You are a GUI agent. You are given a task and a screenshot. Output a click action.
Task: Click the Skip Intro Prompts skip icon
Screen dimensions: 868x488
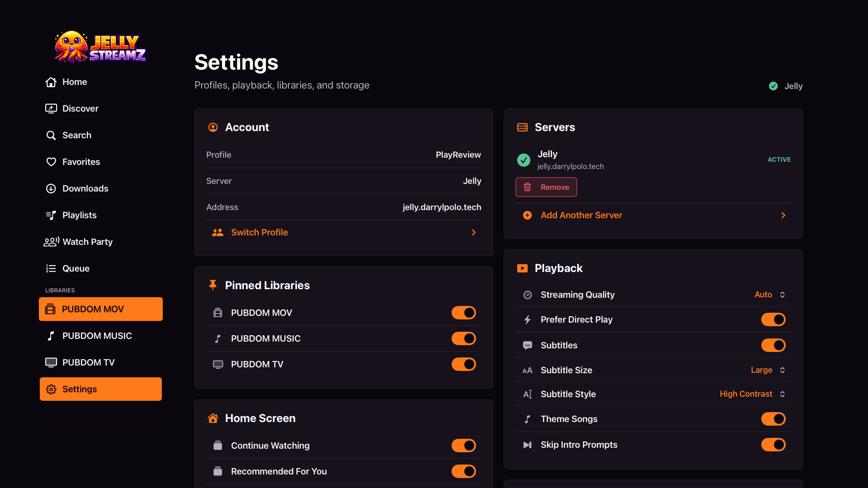click(528, 445)
